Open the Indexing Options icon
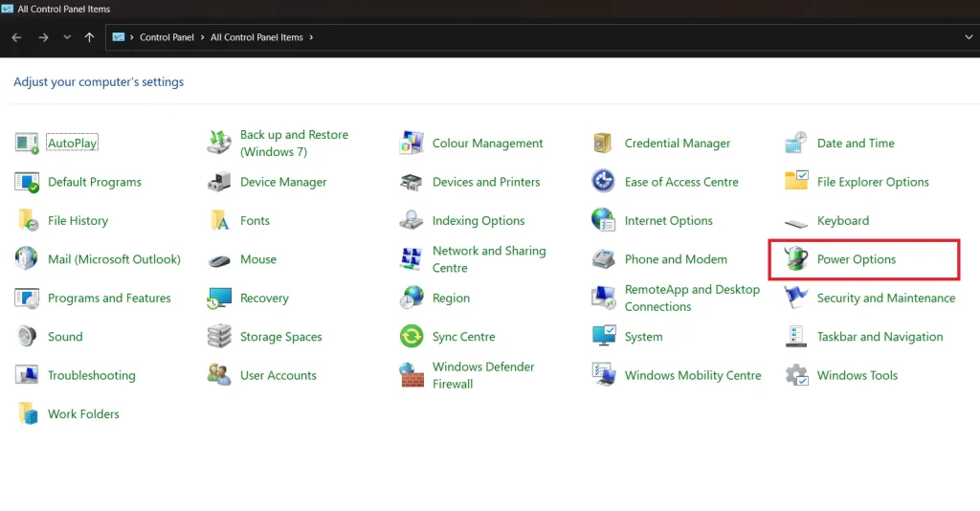Screen dimensions: 980x511 (x=412, y=220)
